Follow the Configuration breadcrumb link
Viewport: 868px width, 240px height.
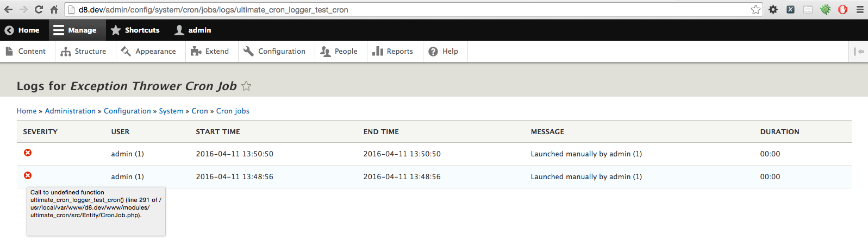point(127,111)
